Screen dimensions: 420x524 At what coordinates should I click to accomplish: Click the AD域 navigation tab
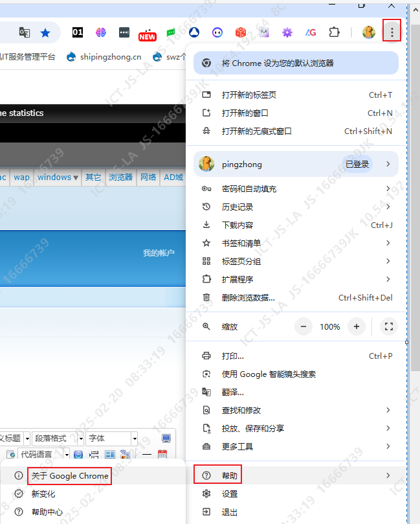(x=173, y=177)
